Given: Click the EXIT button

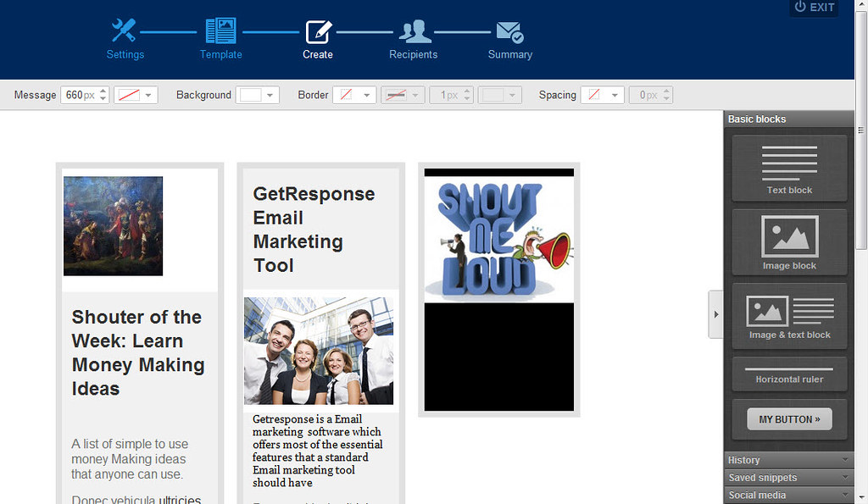Looking at the screenshot, I should 815,8.
